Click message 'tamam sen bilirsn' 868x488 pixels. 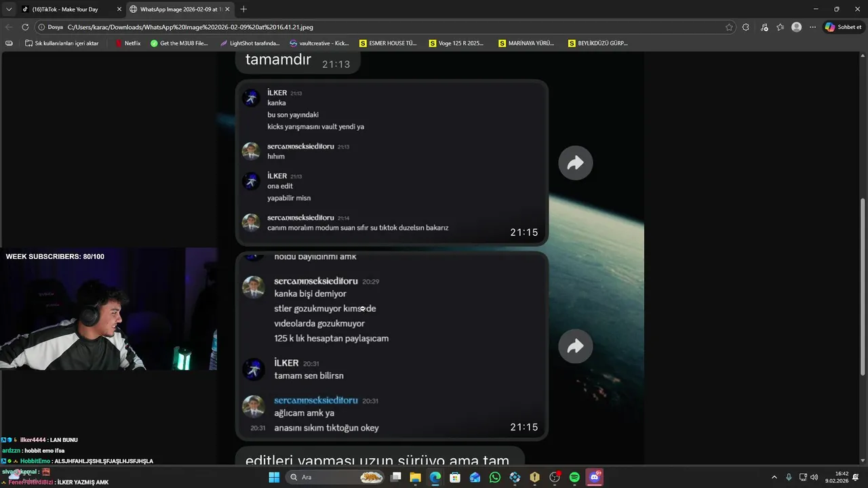[309, 375]
